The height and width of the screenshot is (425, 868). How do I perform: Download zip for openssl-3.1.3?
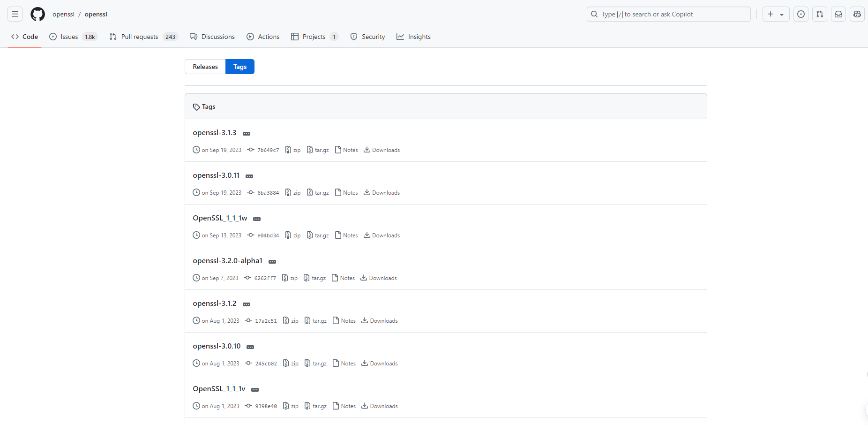pos(293,150)
